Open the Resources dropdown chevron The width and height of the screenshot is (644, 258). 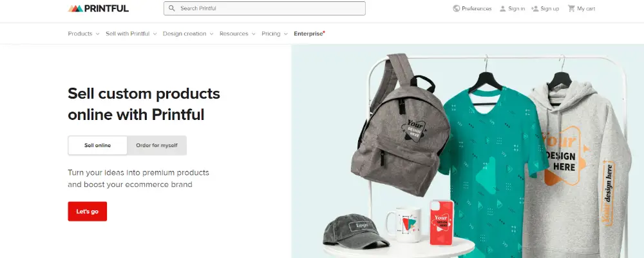click(253, 34)
